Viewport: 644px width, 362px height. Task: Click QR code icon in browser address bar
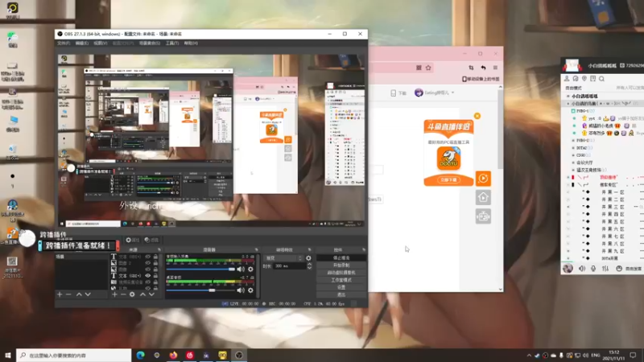pos(419,68)
